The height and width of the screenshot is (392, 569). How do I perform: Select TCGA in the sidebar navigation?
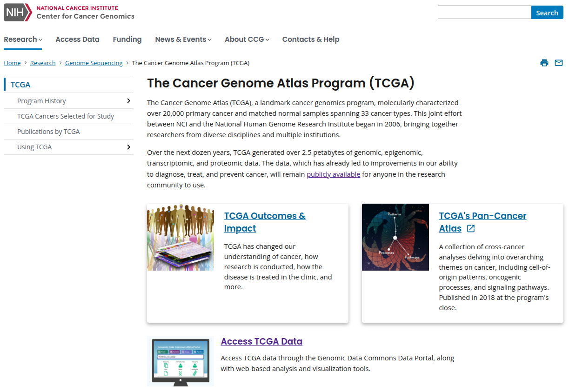[20, 85]
